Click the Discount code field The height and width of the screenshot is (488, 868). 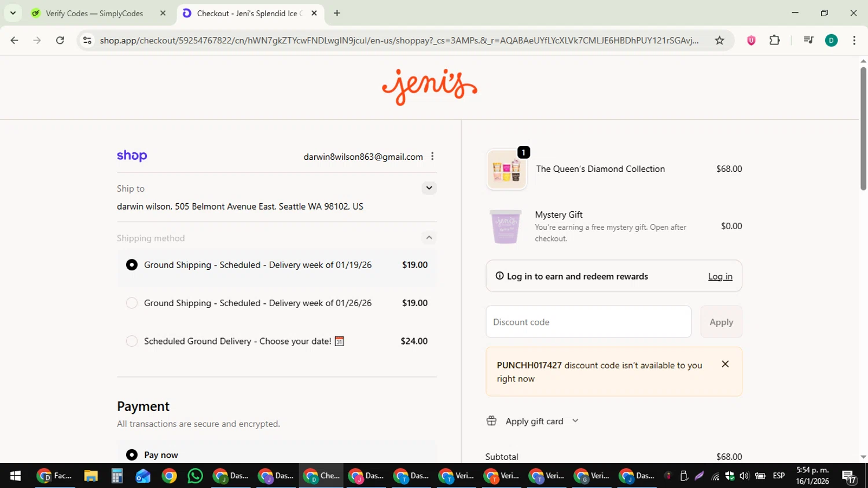click(x=589, y=322)
